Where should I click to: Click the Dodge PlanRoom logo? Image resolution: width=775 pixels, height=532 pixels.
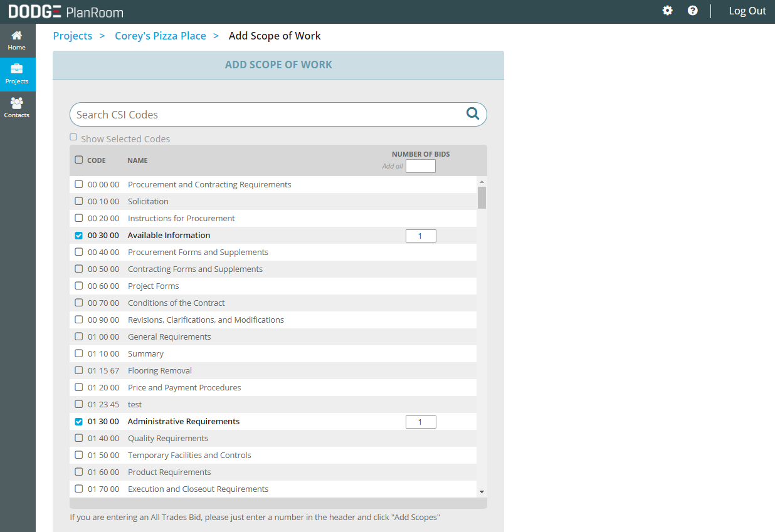click(66, 11)
